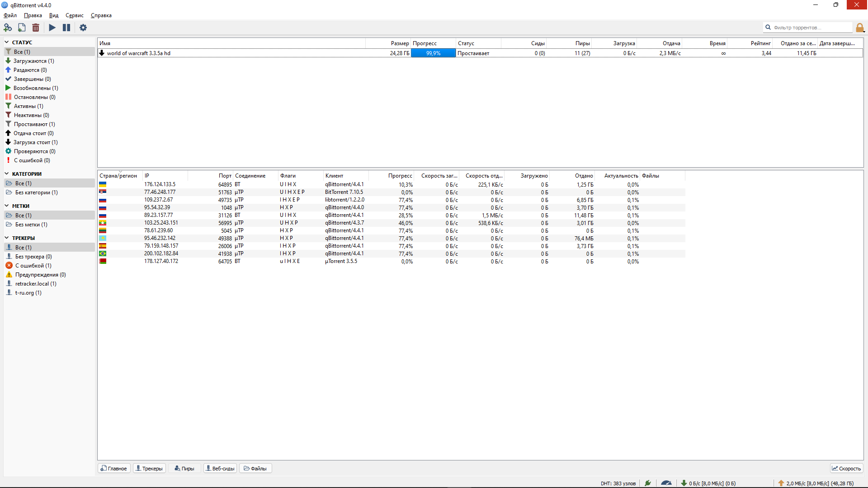Collapse the СТАТУС sidebar section
The height and width of the screenshot is (488, 868).
tap(7, 42)
